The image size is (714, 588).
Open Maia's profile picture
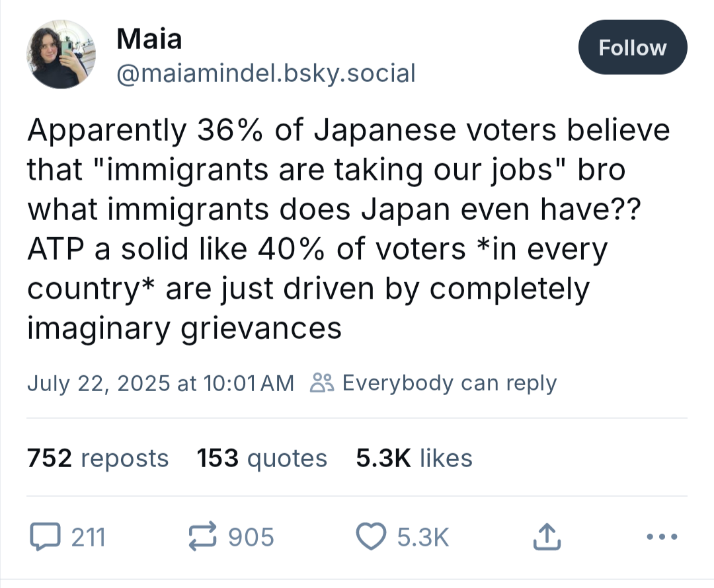tap(61, 54)
